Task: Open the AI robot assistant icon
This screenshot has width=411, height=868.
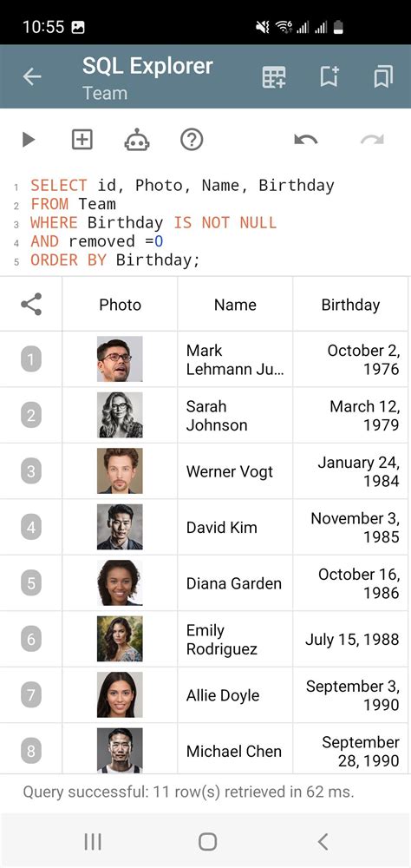Action: click(137, 140)
